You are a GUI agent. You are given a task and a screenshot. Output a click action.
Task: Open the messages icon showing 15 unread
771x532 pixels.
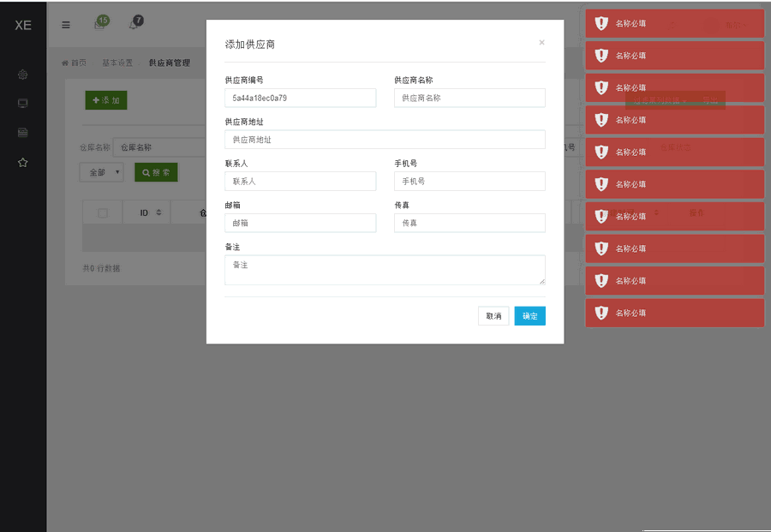pos(99,24)
